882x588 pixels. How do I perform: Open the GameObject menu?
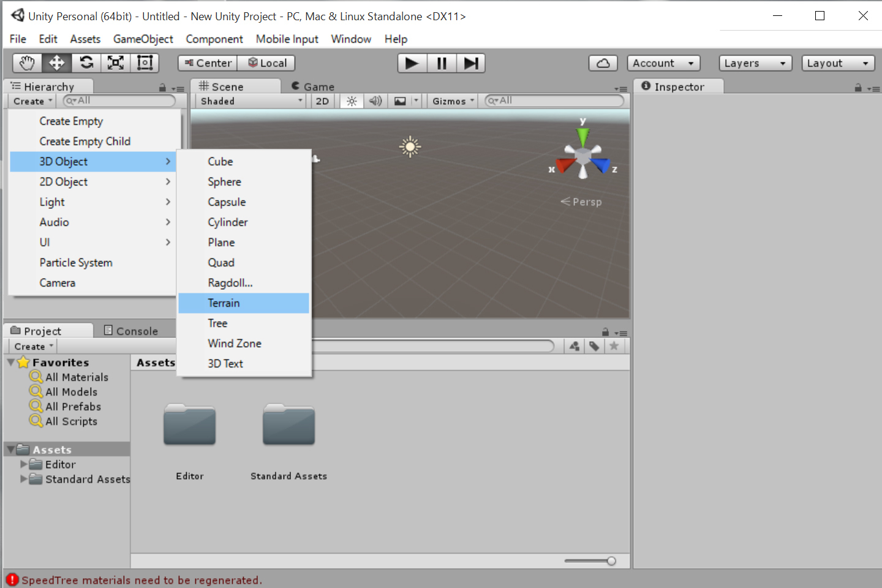click(143, 39)
